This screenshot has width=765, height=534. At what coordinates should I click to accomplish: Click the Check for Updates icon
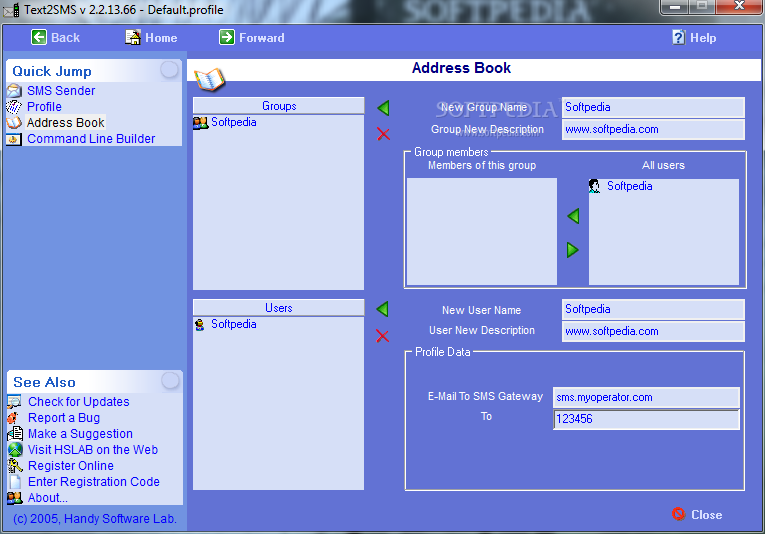[x=15, y=402]
